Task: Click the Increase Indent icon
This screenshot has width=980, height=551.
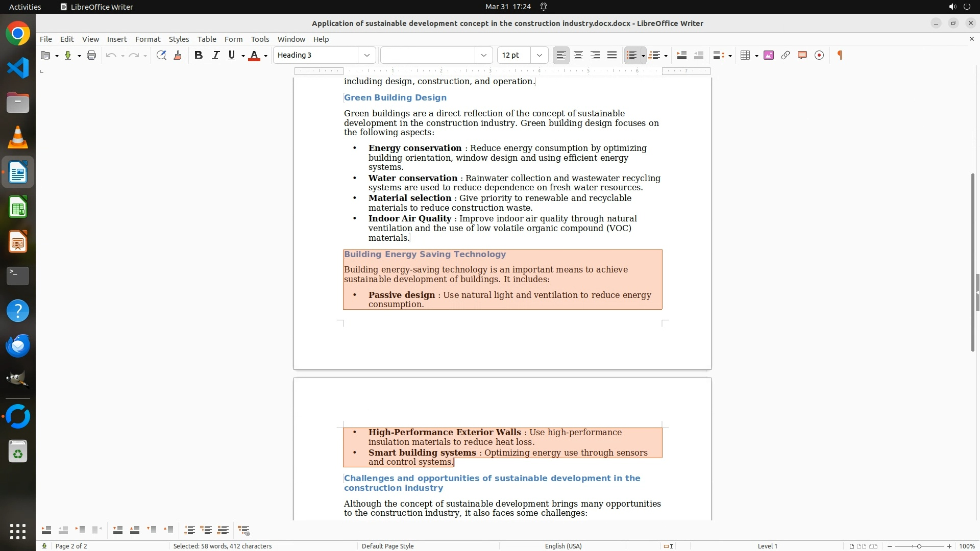Action: (681, 55)
